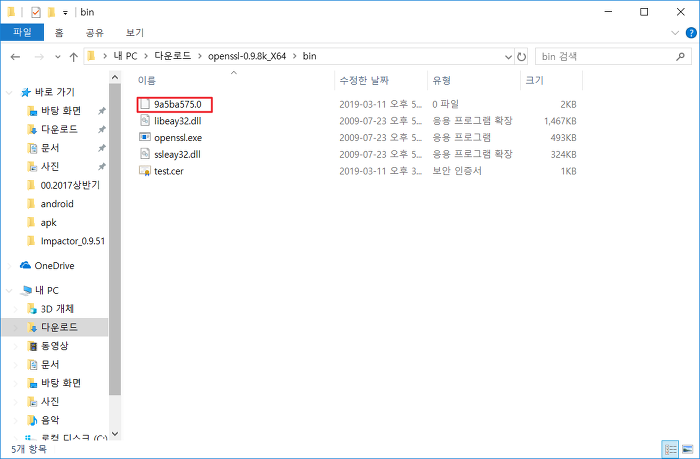Select the 00.2017상반기 folder
The image size is (700, 459).
pyautogui.click(x=70, y=185)
